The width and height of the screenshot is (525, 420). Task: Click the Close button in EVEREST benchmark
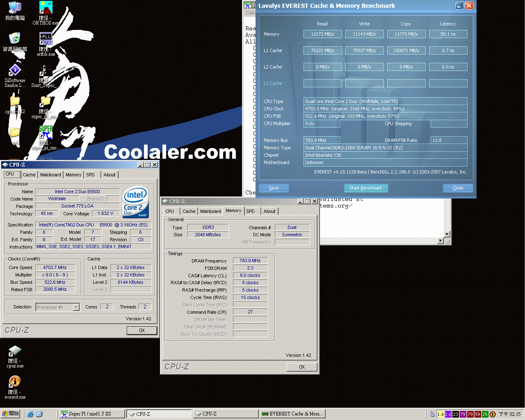(x=458, y=188)
